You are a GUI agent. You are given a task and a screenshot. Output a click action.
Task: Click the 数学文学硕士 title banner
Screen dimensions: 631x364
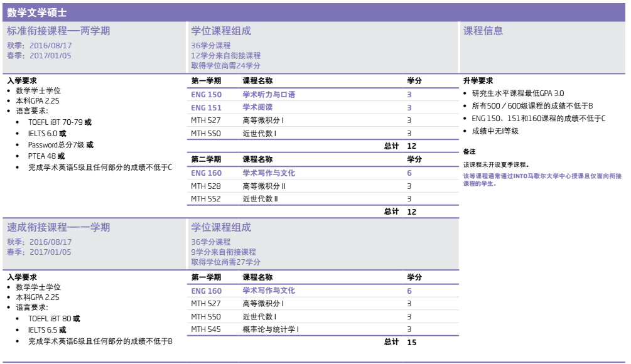pyautogui.click(x=36, y=13)
